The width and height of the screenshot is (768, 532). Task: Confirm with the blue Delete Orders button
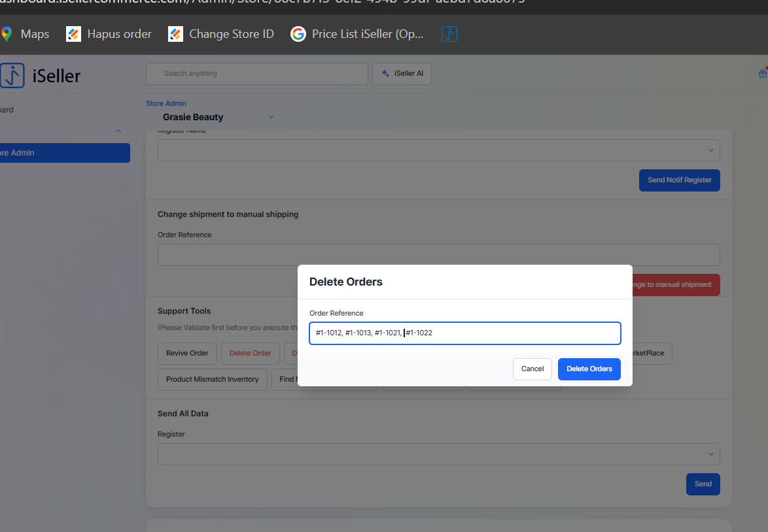[589, 369]
